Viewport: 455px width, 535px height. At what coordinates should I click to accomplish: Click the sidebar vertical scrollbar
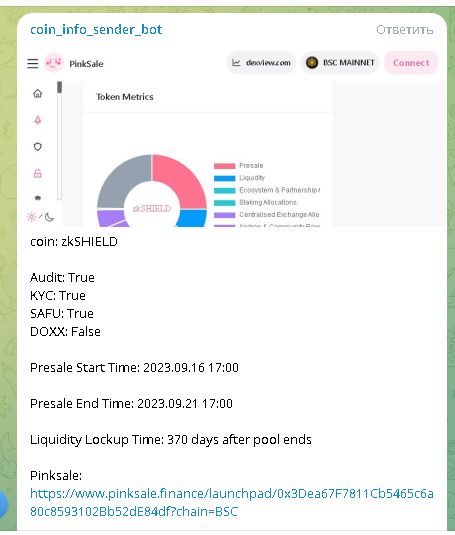60,140
